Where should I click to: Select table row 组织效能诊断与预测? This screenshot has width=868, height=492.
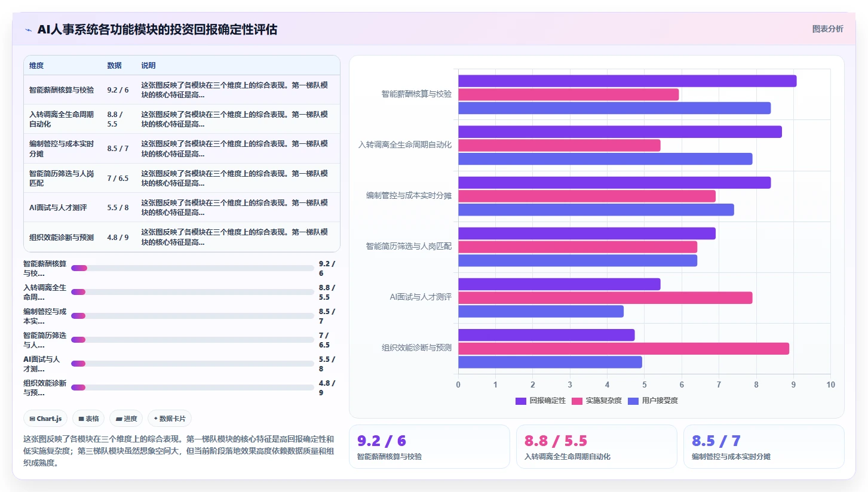point(182,237)
